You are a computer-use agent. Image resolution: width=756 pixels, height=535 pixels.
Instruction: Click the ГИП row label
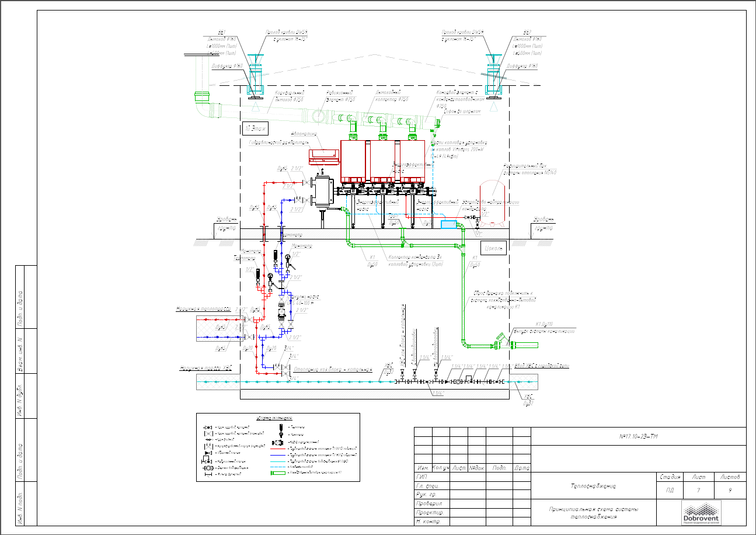click(423, 477)
